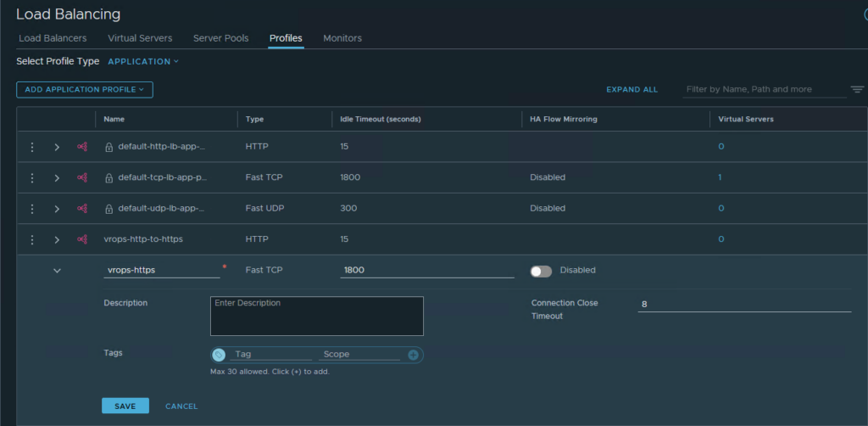Click the tag icon in Tags field
The width and height of the screenshot is (868, 426).
coord(220,355)
